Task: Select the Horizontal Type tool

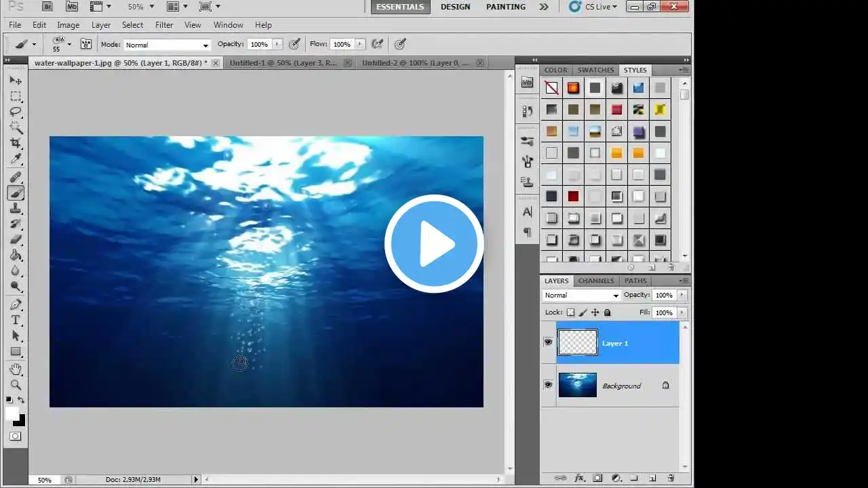Action: coord(16,320)
